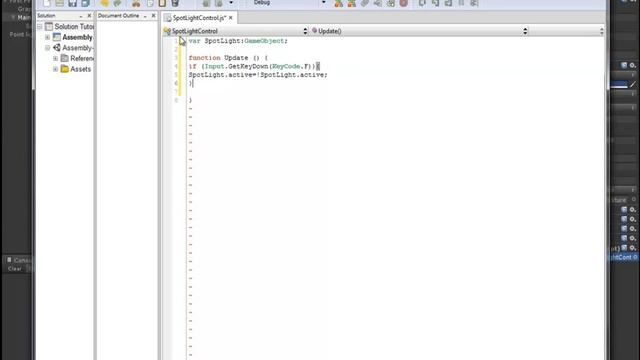This screenshot has width=640, height=360.
Task: Close the Solution panel
Action: coord(89,16)
